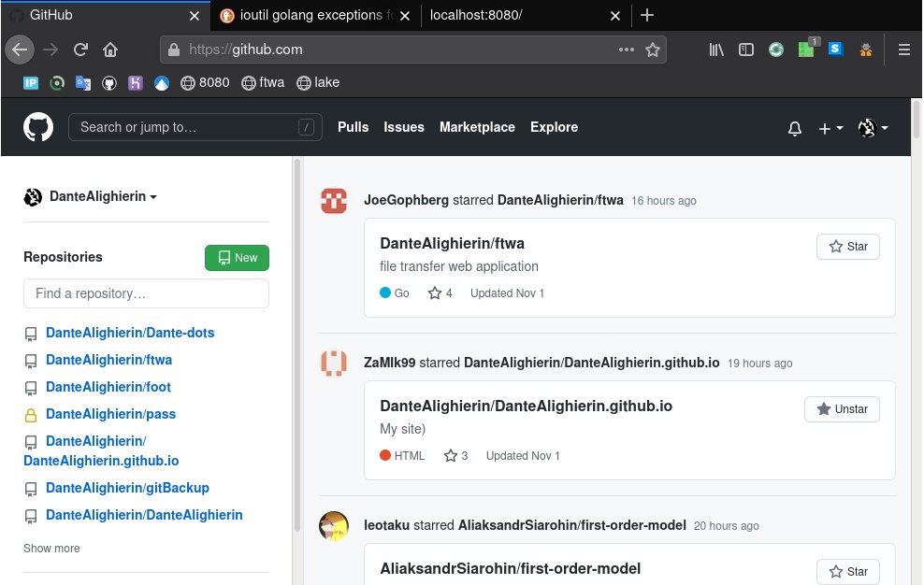Open new tab with plus button
This screenshot has height=585, width=924.
pos(646,15)
